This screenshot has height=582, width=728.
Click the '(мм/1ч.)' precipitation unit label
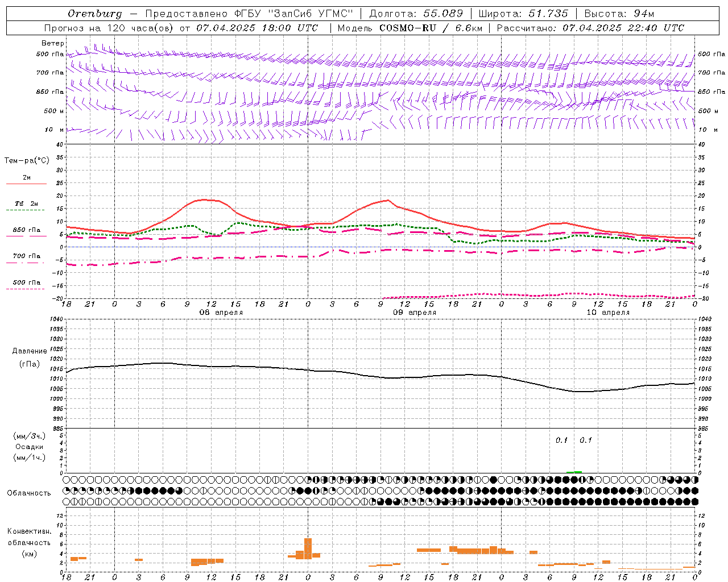30,458
